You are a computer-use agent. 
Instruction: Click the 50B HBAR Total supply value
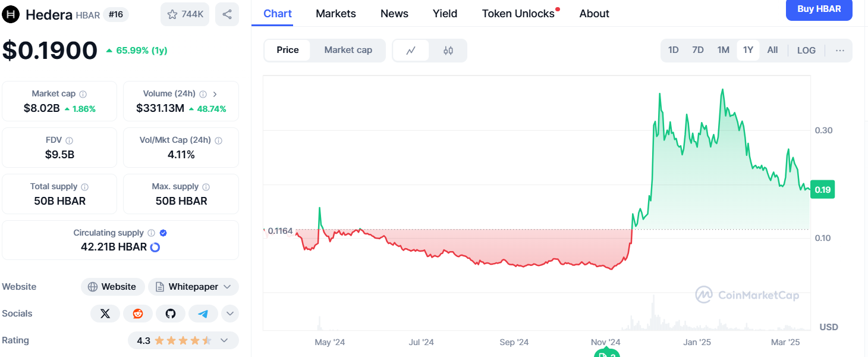pyautogui.click(x=59, y=201)
